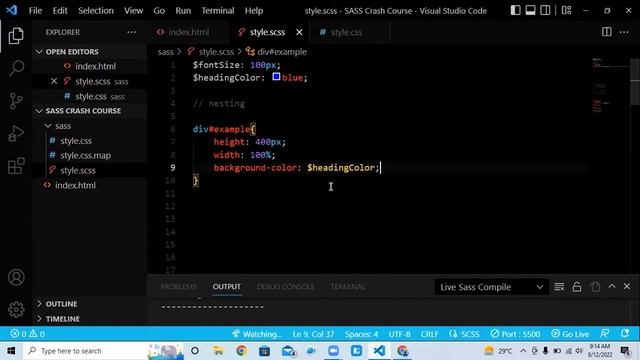This screenshot has height=360, width=640.
Task: Switch to the Terminal panel tab
Action: pos(348,287)
